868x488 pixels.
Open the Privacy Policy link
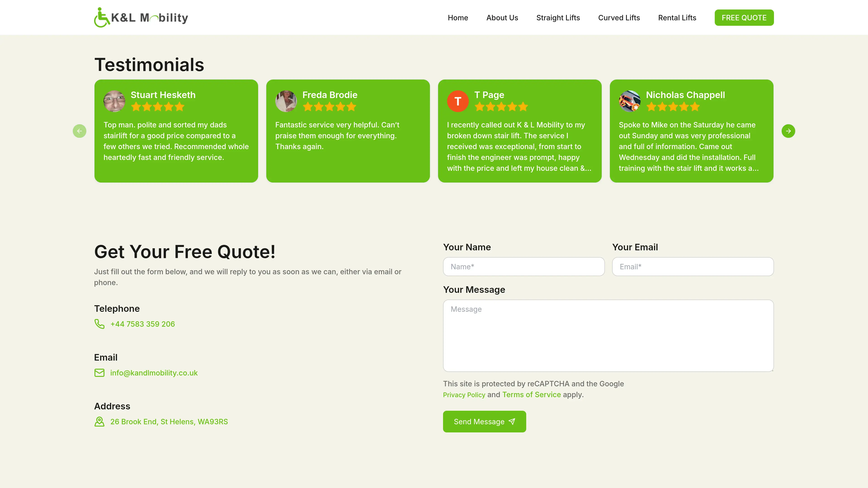(x=464, y=395)
